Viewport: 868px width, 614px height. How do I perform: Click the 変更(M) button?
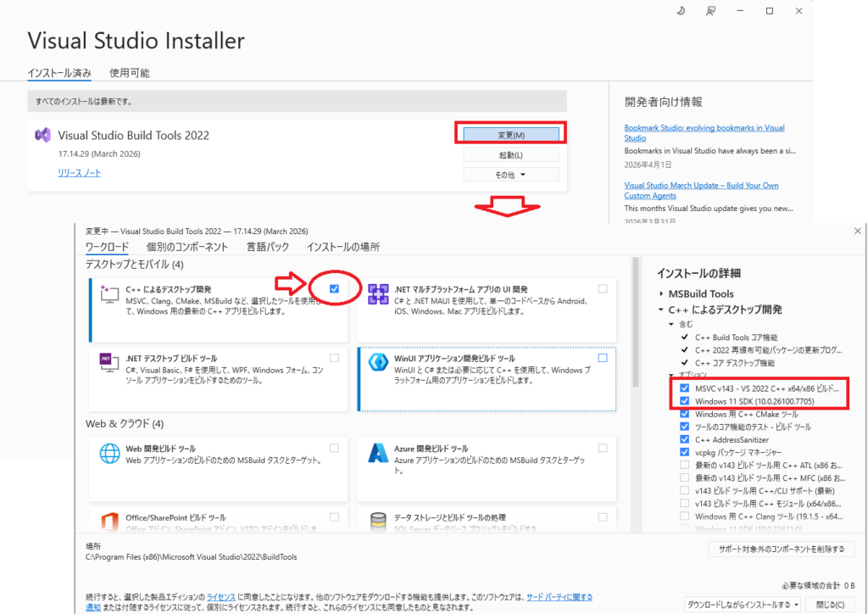pyautogui.click(x=511, y=135)
